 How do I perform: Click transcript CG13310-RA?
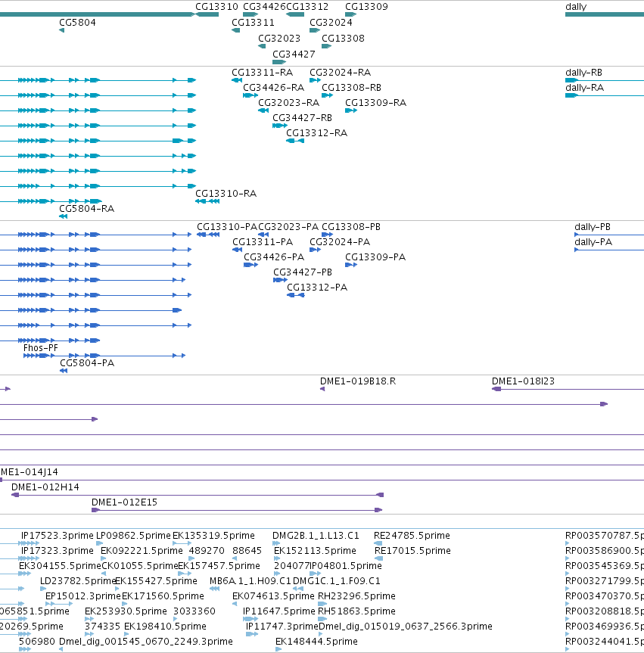(x=226, y=194)
